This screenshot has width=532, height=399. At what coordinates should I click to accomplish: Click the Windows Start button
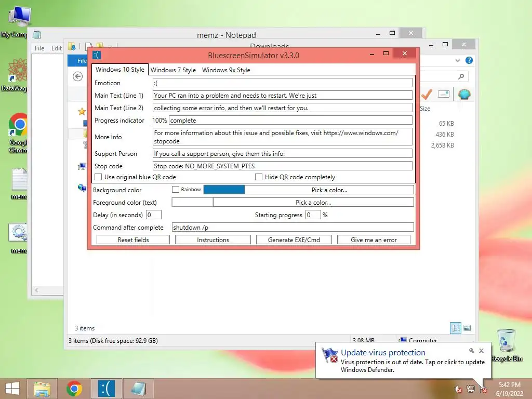[12, 389]
